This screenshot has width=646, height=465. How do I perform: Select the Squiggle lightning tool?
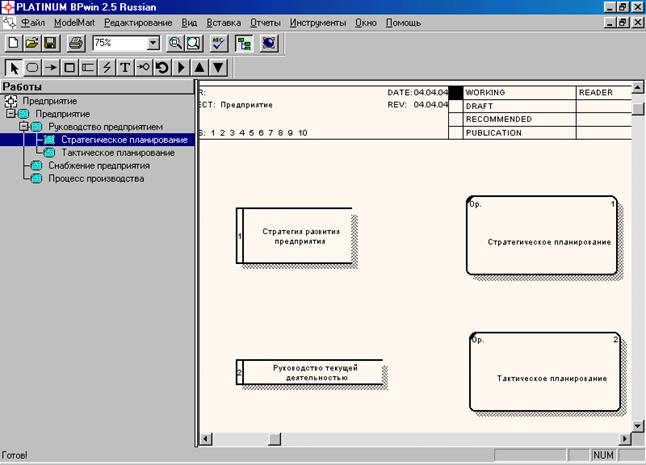(106, 68)
